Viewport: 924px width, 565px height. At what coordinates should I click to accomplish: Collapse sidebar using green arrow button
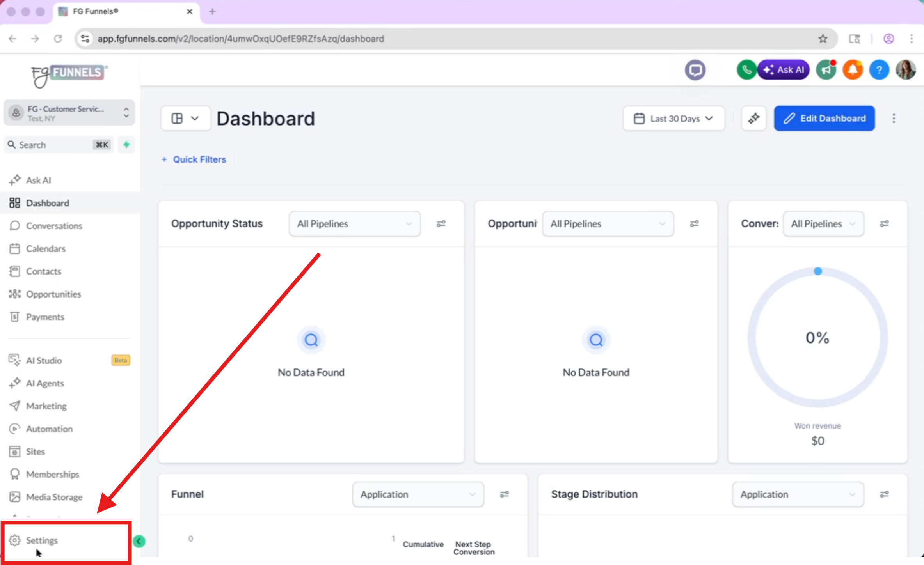pos(139,541)
